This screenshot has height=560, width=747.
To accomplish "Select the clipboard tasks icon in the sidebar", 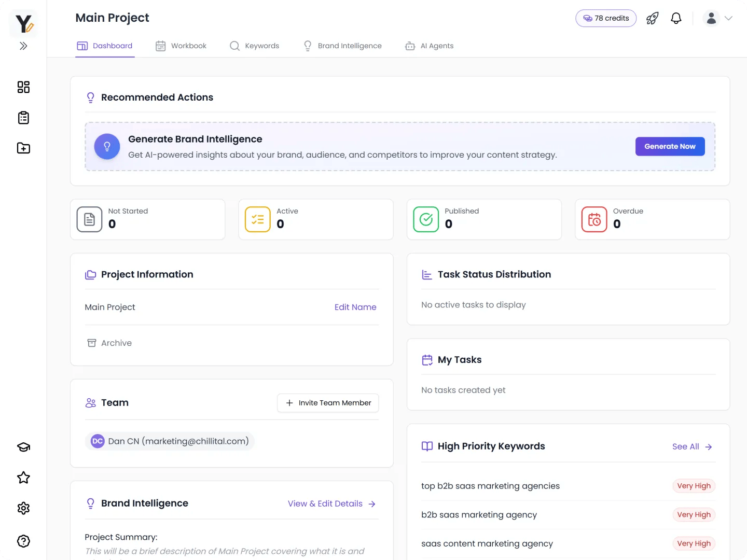I will click(23, 118).
